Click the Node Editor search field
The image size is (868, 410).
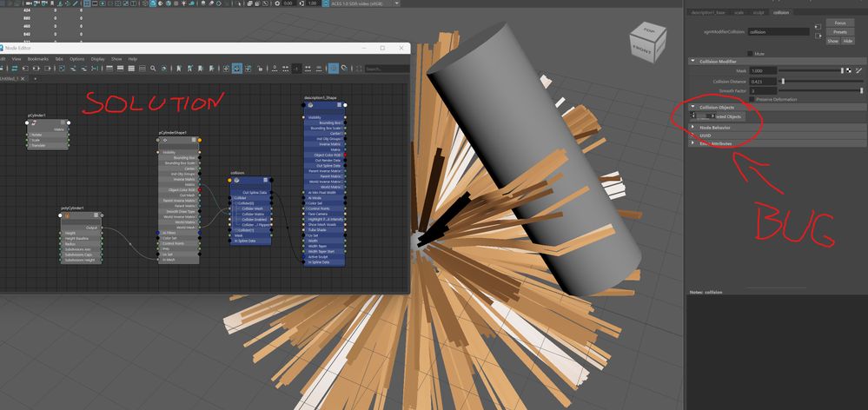(x=387, y=69)
